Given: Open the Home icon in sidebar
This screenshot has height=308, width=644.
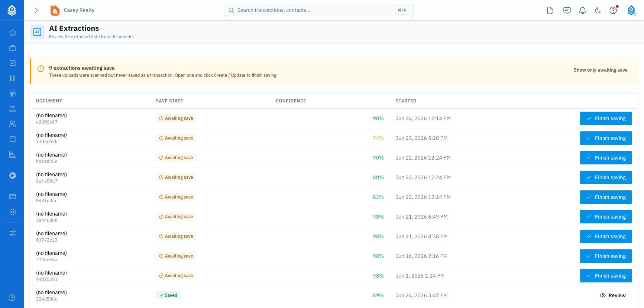Looking at the screenshot, I should [13, 32].
